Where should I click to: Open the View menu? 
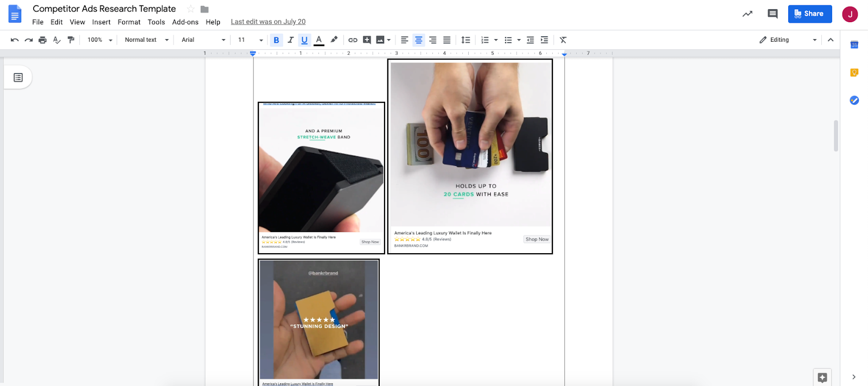pyautogui.click(x=77, y=22)
